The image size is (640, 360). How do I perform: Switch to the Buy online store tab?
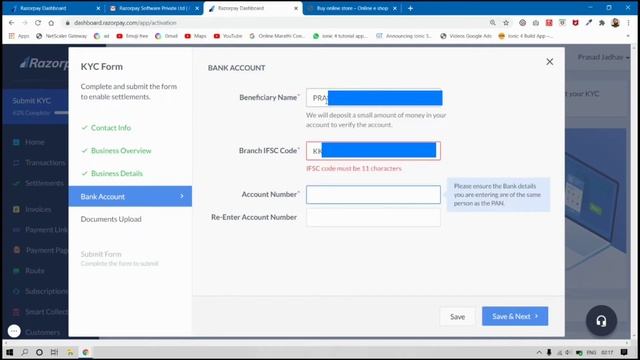coord(352,8)
